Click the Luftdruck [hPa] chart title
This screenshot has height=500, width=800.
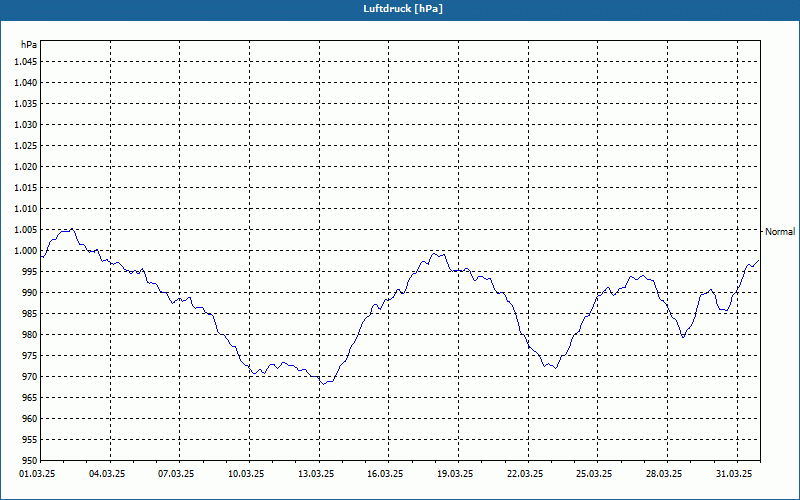403,9
